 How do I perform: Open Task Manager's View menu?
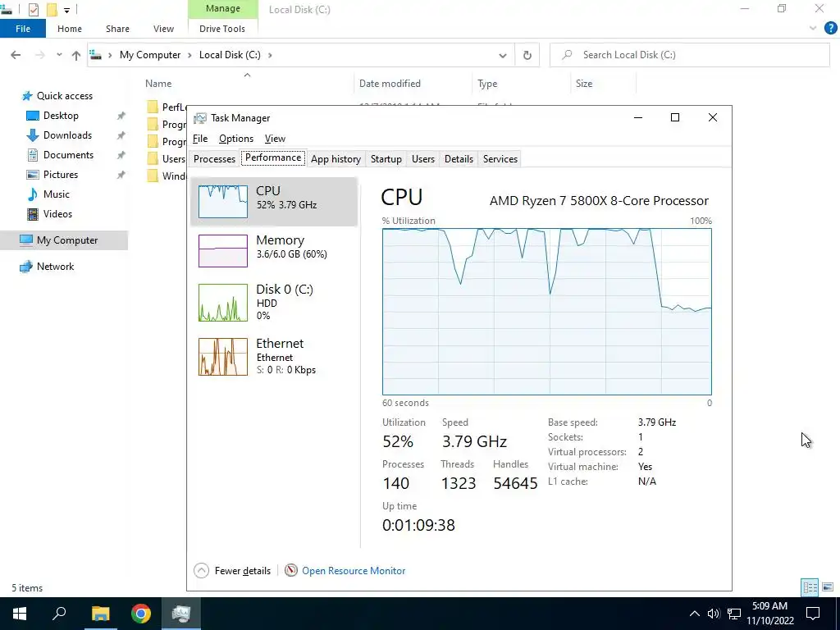tap(275, 139)
